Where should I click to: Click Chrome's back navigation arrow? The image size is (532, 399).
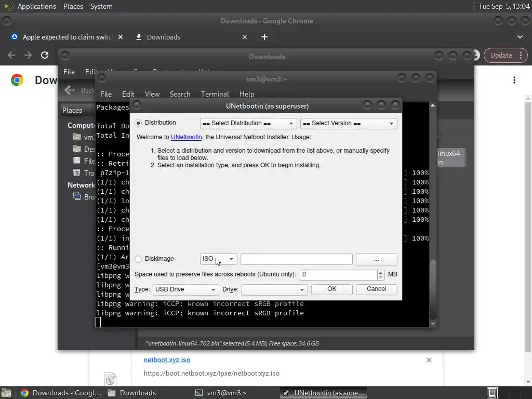[11, 55]
